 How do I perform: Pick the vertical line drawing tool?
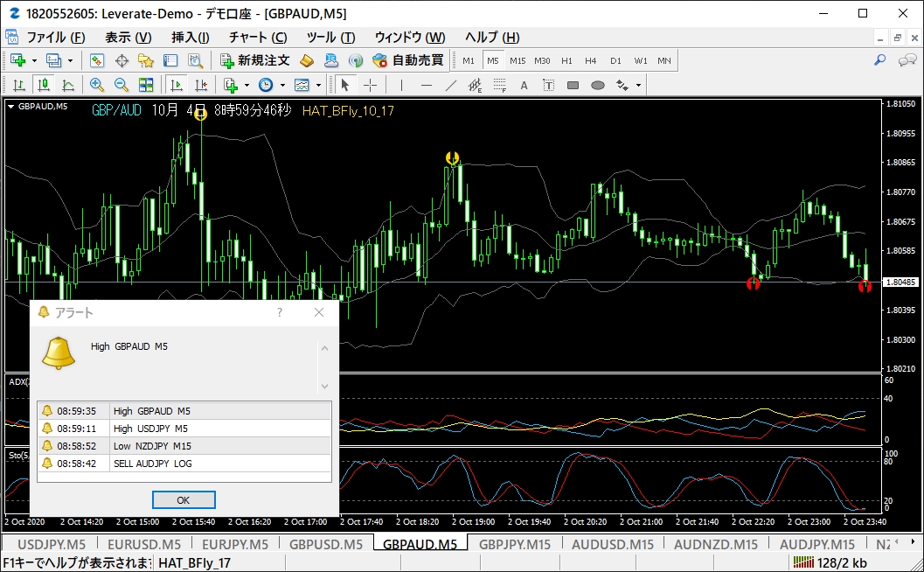[x=401, y=86]
